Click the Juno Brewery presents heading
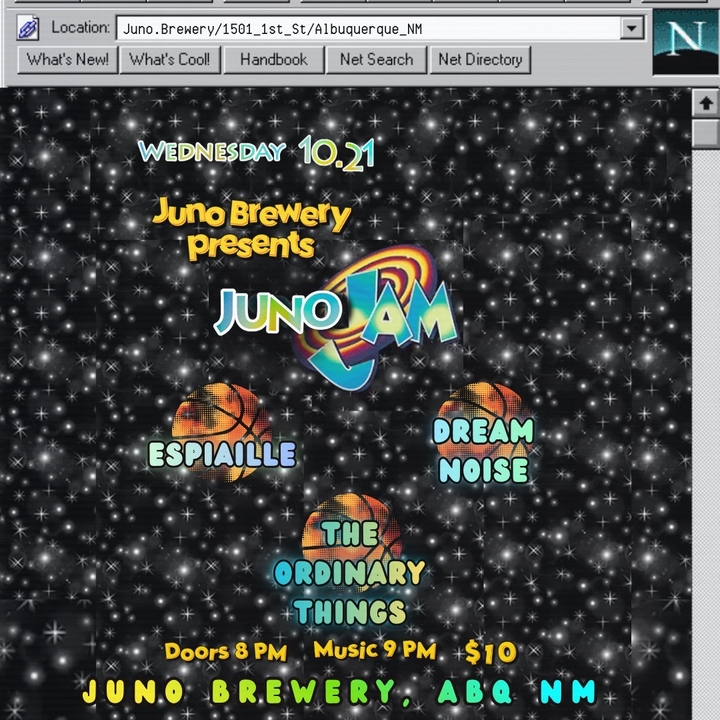Screen dimensions: 720x720 [x=251, y=229]
